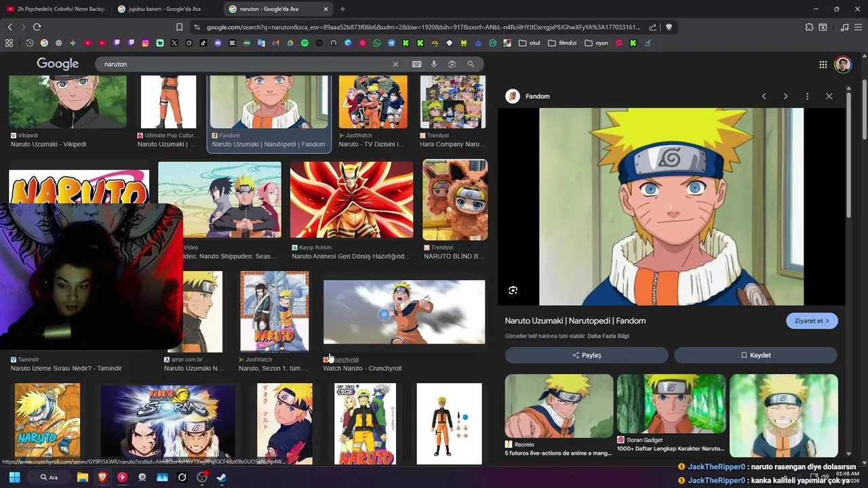This screenshot has height=488, width=868.
Task: Open the Discord bookmark icon
Action: click(x=218, y=43)
